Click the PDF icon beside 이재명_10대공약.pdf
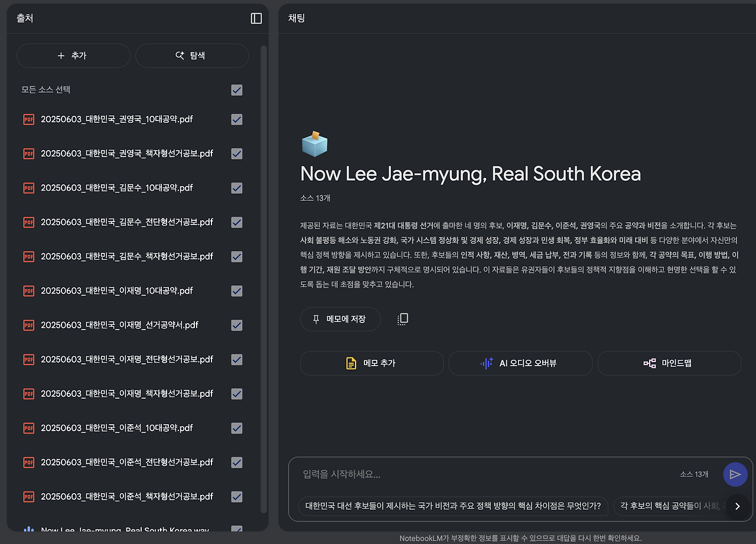Viewport: 756px width, 544px height. click(x=28, y=291)
